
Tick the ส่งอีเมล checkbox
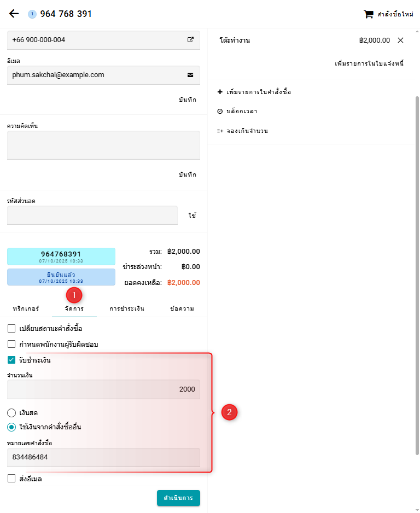pos(11,479)
